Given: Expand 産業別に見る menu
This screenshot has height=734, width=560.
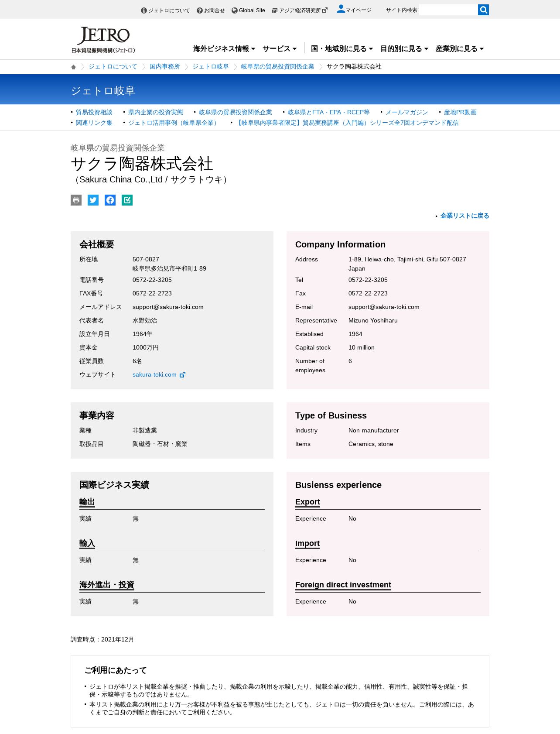Looking at the screenshot, I should (x=460, y=49).
